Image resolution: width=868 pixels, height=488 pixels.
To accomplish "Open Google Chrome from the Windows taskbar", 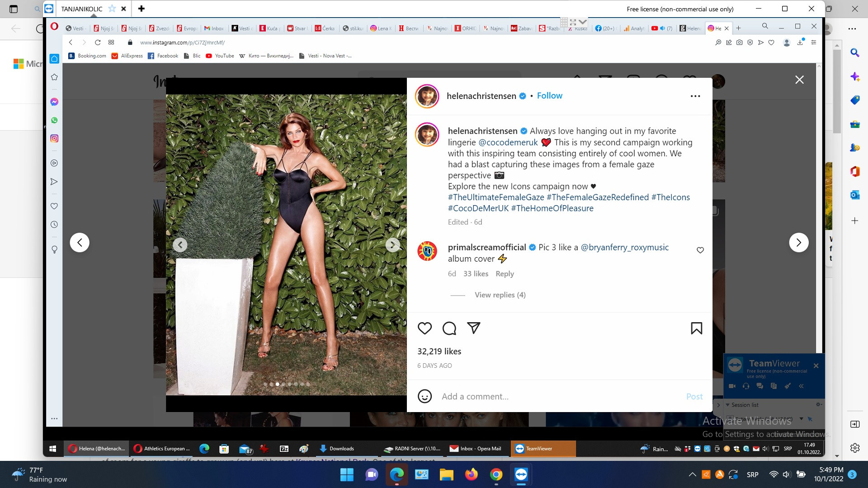I will 496,474.
